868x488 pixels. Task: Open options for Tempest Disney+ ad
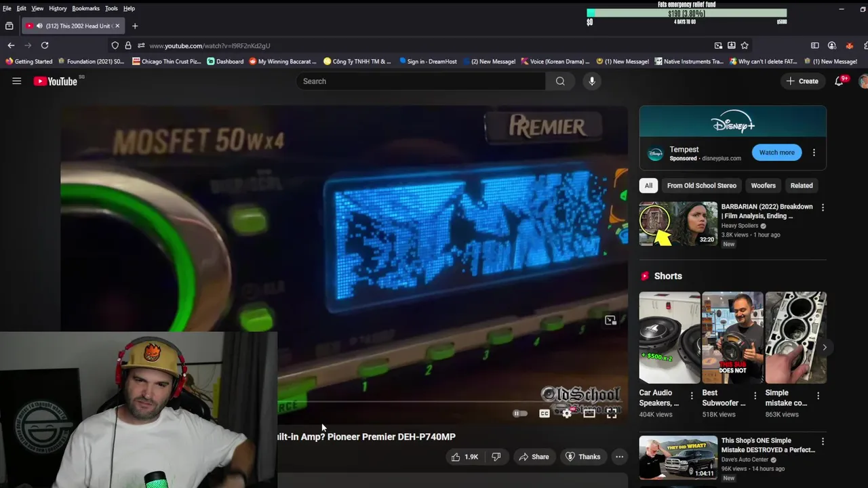pyautogui.click(x=814, y=152)
